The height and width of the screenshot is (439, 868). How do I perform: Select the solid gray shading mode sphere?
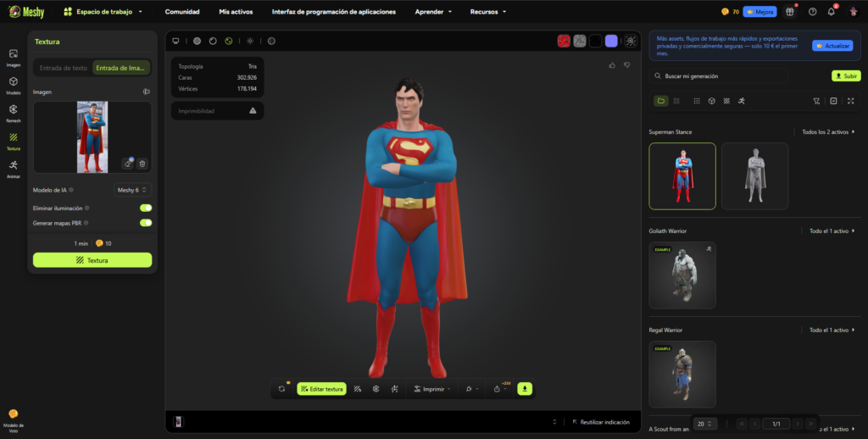197,41
